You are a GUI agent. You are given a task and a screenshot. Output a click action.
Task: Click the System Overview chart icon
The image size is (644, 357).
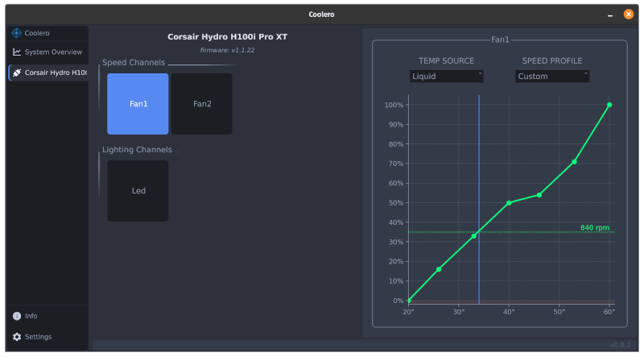point(16,52)
